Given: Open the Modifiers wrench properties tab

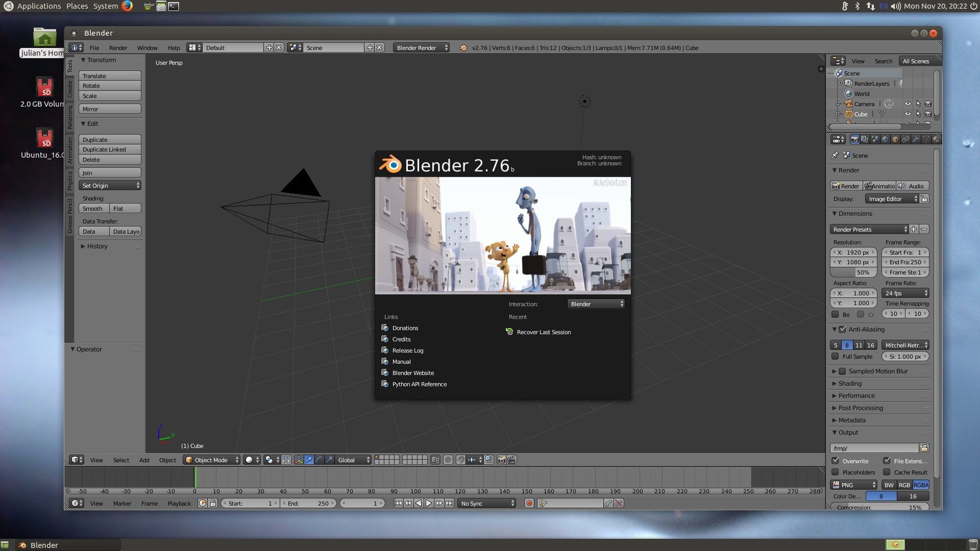Looking at the screenshot, I should (916, 139).
